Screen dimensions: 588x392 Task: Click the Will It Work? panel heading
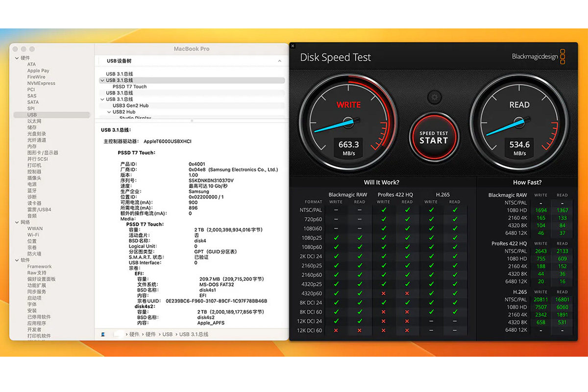click(x=381, y=182)
